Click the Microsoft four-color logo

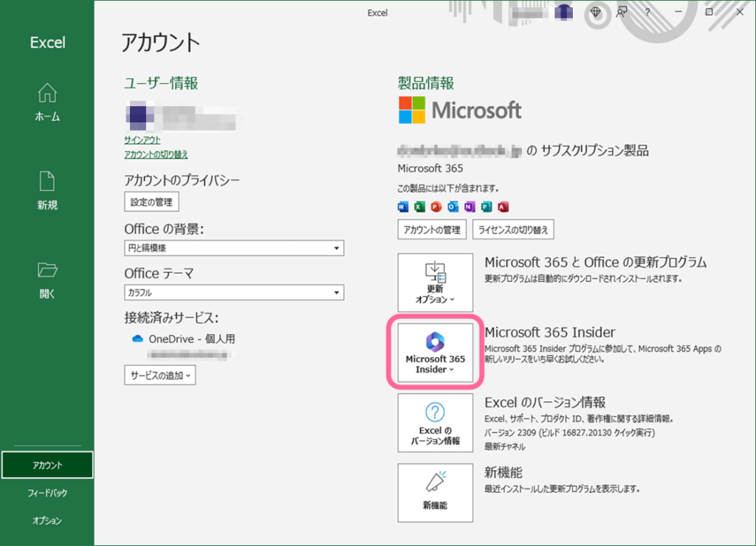pos(412,110)
